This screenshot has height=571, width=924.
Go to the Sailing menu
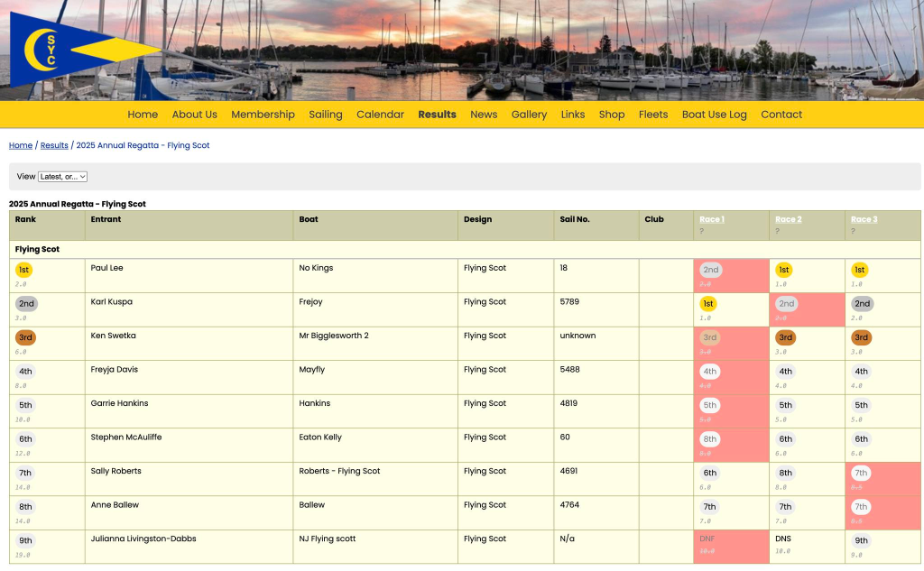tap(325, 115)
